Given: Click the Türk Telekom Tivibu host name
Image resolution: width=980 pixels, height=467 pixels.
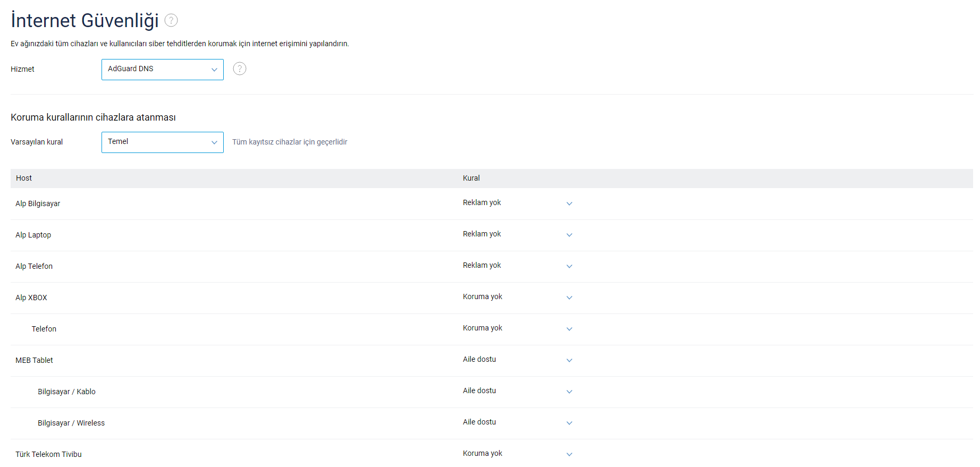Looking at the screenshot, I should [x=48, y=454].
